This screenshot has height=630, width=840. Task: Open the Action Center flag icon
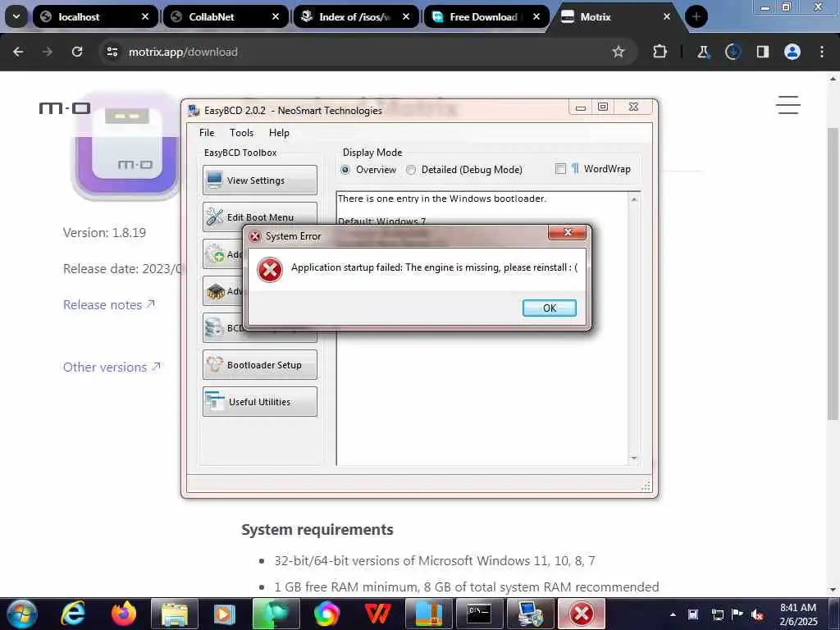pos(737,614)
